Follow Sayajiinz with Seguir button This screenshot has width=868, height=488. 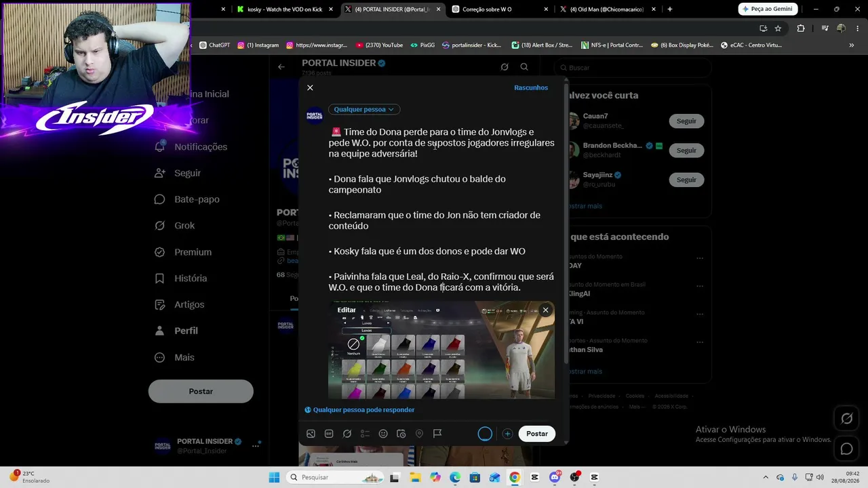coord(686,180)
